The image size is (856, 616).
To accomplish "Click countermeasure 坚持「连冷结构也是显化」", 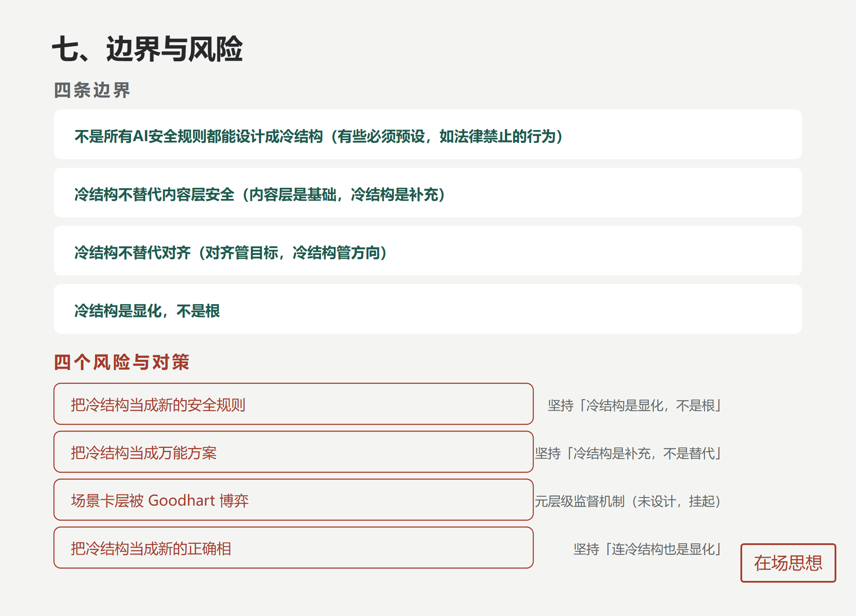I will tap(648, 549).
